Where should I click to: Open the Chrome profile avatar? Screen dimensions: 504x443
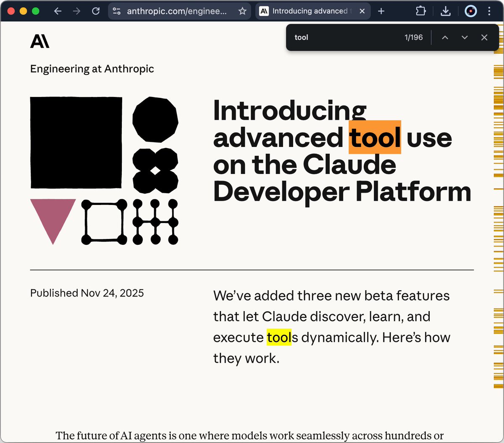click(x=471, y=11)
